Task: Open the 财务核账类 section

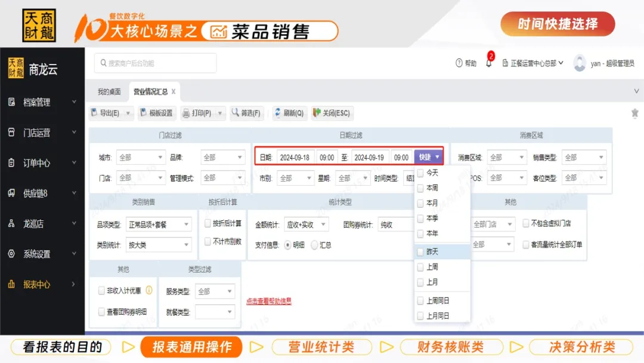Action: 451,347
